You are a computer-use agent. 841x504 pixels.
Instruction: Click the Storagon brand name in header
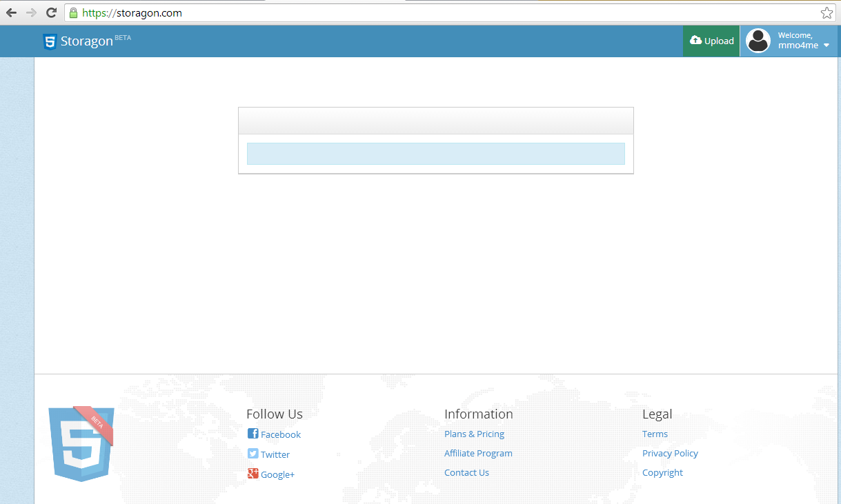(86, 41)
